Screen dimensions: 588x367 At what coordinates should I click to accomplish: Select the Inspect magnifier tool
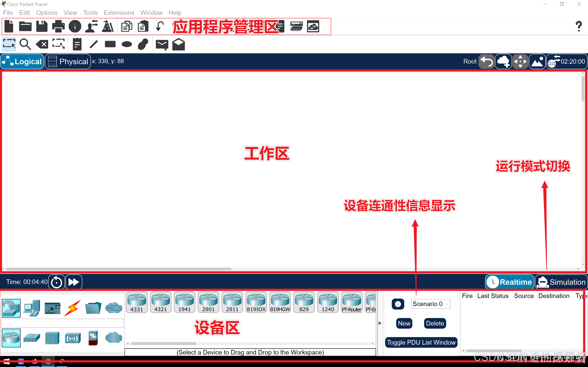[x=25, y=44]
